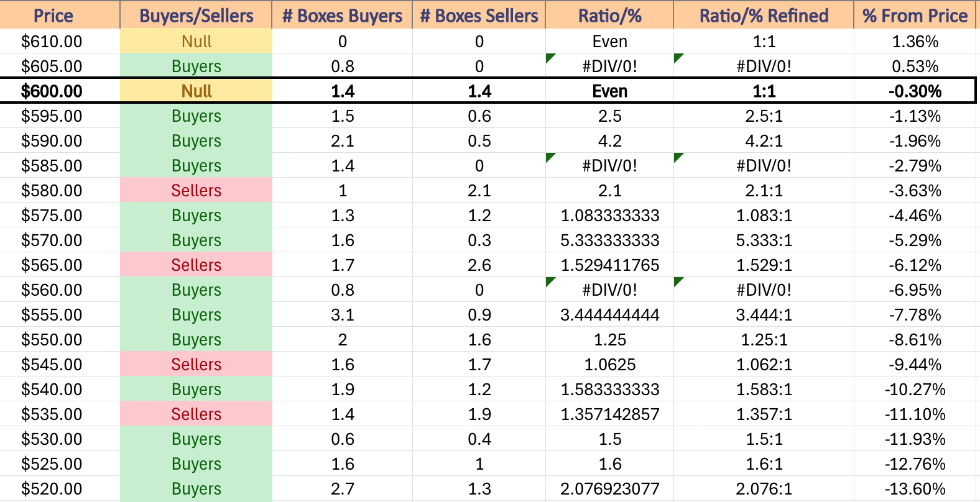
Task: Select the 4.2:1 refined ratio cell
Action: pyautogui.click(x=764, y=140)
